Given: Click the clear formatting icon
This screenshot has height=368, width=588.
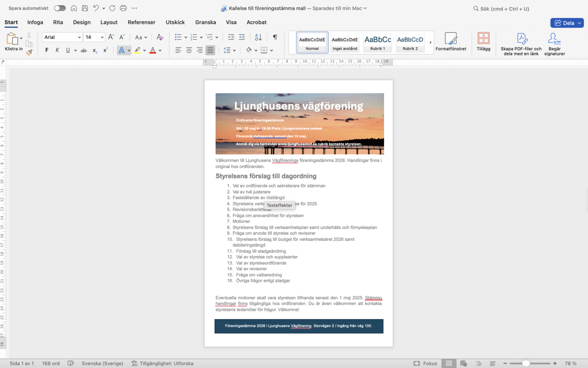Looking at the screenshot, I should (160, 37).
